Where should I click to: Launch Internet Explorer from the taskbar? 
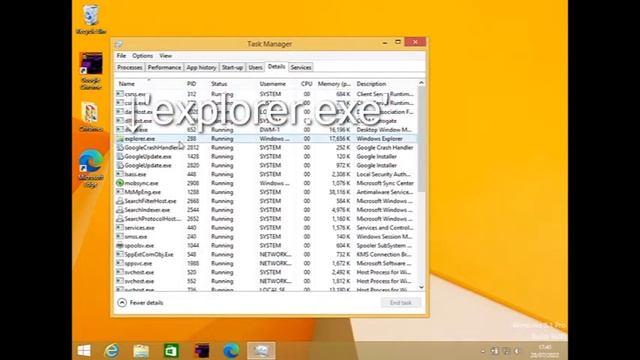(x=111, y=351)
